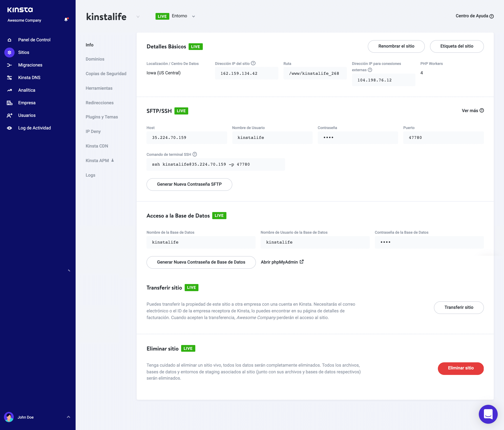Open Empresa using its building icon

9,102
